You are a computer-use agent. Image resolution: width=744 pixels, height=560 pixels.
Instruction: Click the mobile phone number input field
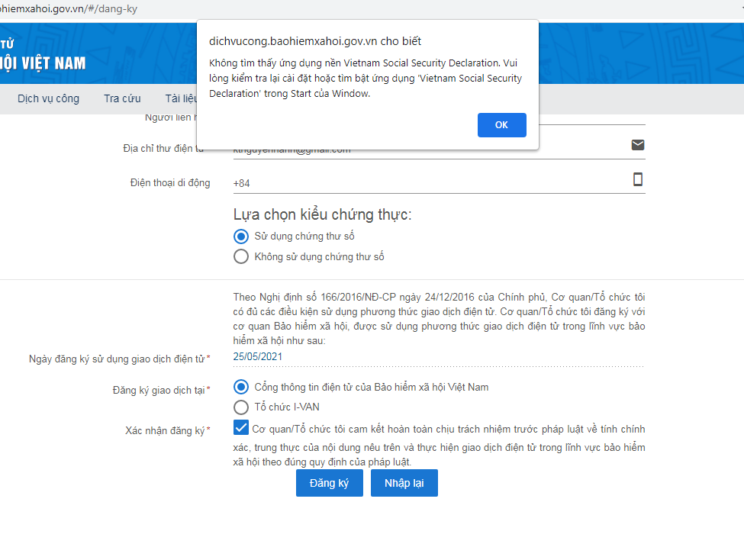pos(427,183)
